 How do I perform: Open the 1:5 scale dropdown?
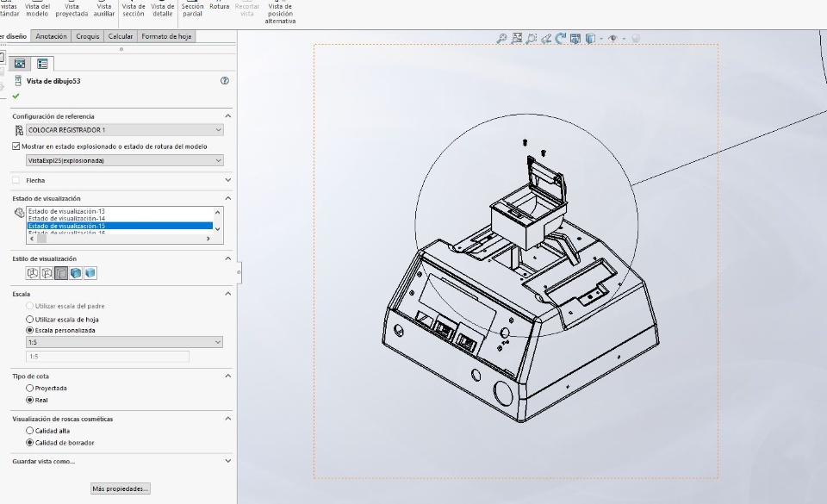(x=124, y=342)
